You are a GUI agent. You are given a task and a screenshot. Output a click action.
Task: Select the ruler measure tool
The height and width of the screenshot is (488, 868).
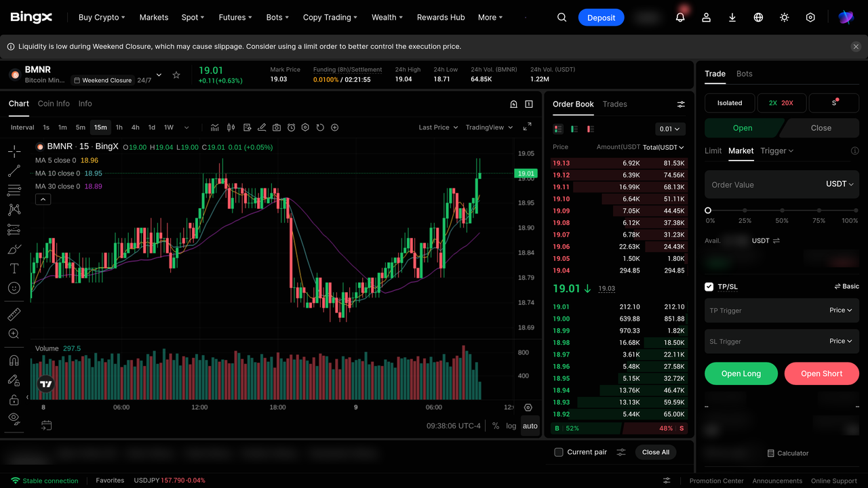click(x=14, y=314)
